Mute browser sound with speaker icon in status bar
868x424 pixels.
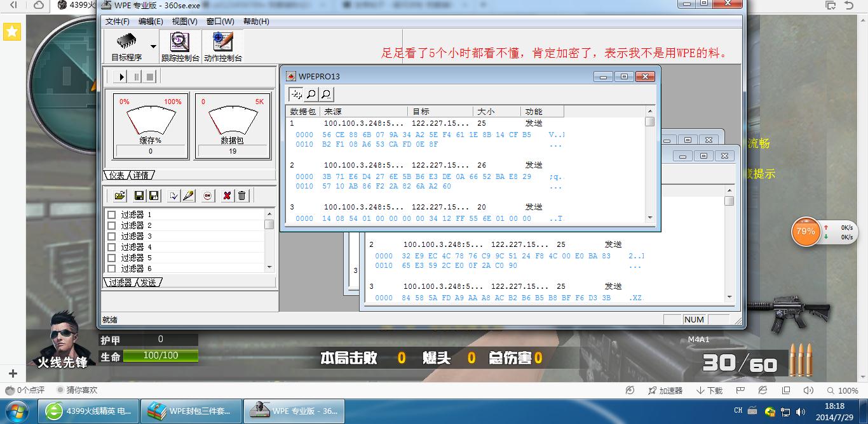tap(808, 391)
